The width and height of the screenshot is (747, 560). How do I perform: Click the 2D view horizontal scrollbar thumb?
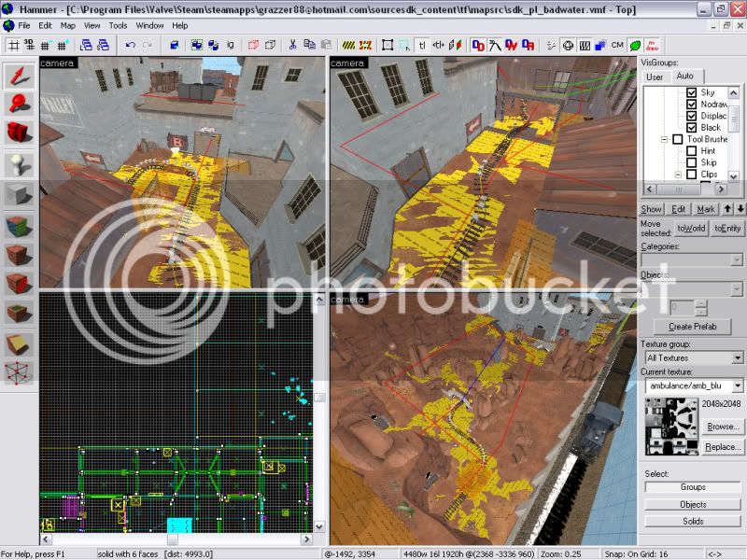coord(173,539)
